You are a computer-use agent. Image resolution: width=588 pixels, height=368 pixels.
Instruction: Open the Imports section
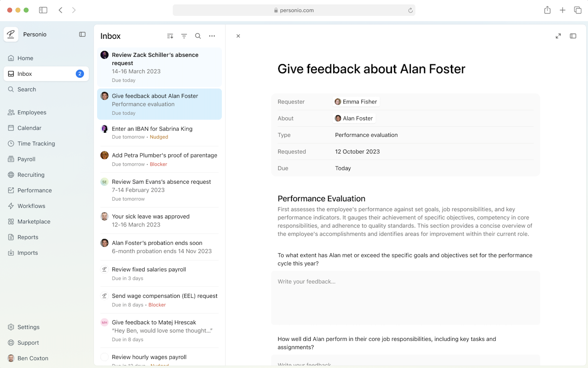(46, 253)
